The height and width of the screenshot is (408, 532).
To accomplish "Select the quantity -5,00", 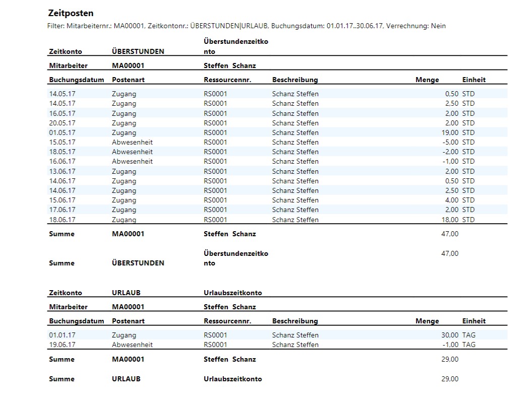I will pyautogui.click(x=450, y=143).
